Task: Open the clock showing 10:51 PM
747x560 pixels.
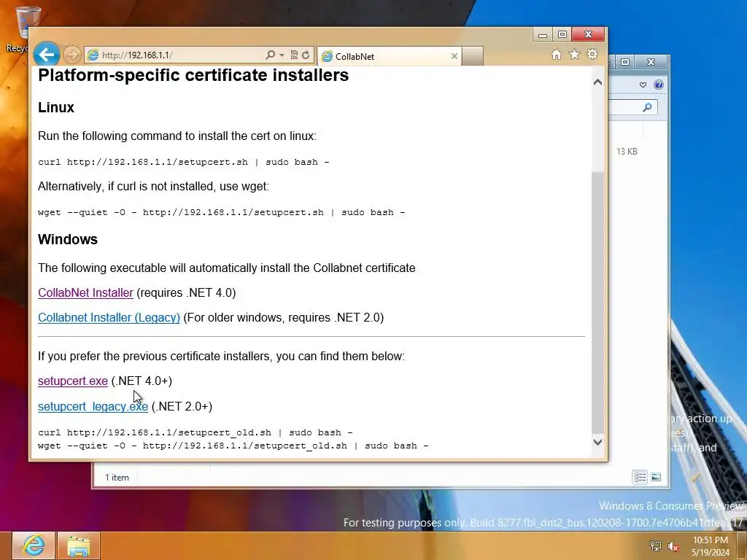Action: tap(711, 546)
